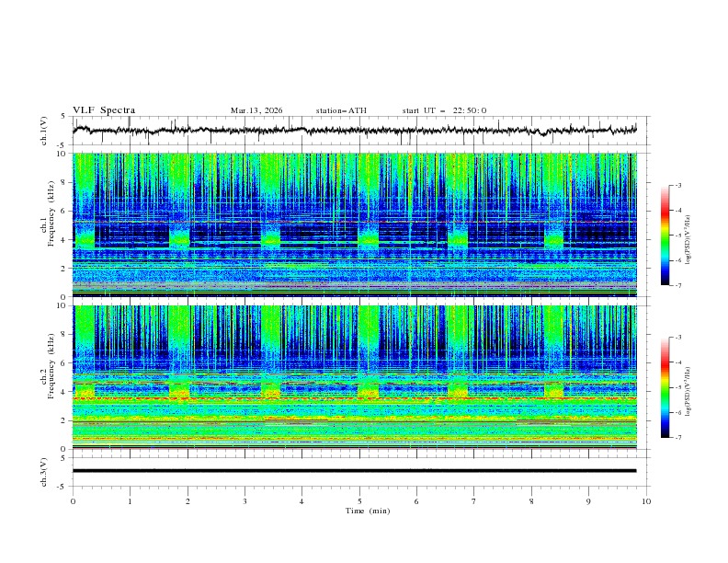Click the "-5" bottom tick of ch.3(V) axis
Image resolution: width=728 pixels, height=563 pixels.
click(x=63, y=487)
